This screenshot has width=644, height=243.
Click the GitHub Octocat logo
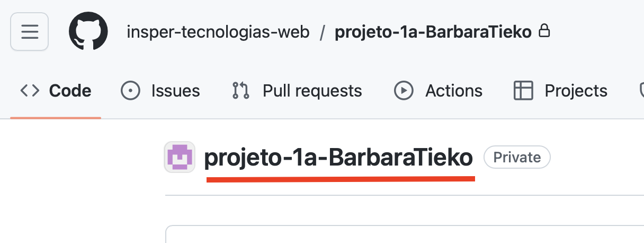pyautogui.click(x=88, y=32)
